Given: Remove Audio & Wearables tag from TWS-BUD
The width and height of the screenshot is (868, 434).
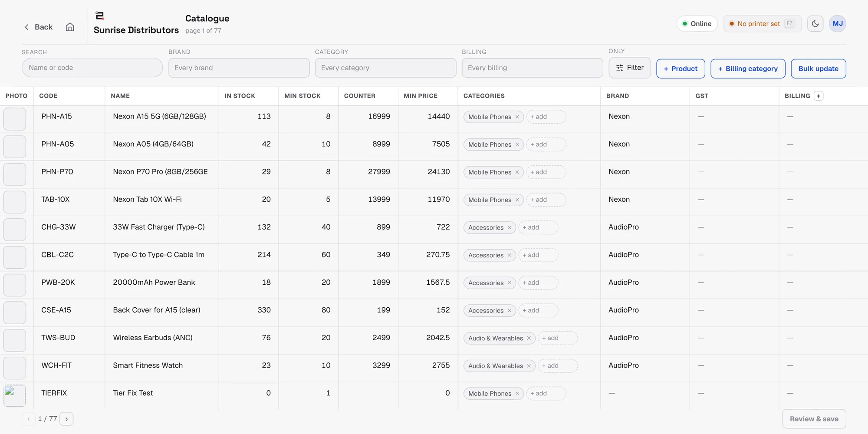Looking at the screenshot, I should pos(529,338).
